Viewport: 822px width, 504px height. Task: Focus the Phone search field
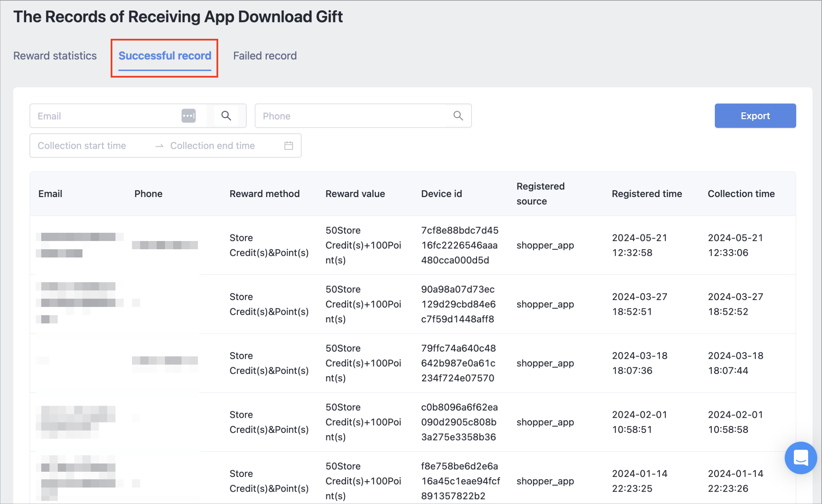click(x=363, y=116)
